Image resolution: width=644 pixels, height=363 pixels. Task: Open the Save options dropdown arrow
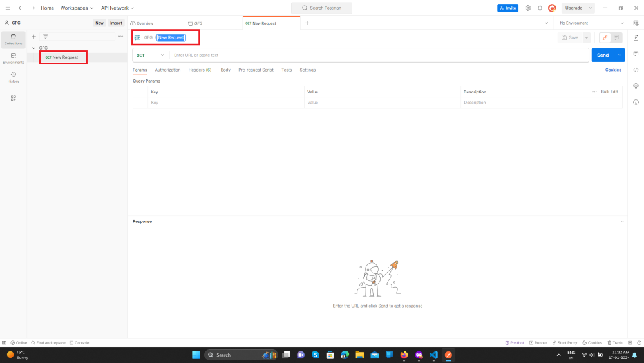[587, 37]
